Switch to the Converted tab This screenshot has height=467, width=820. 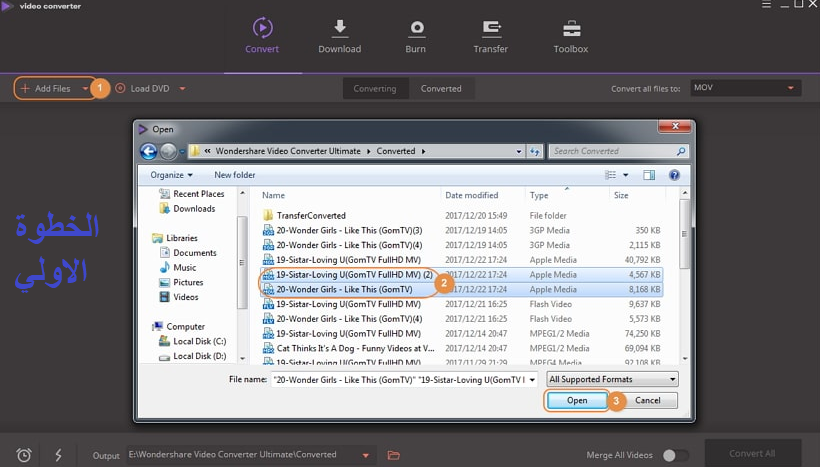click(441, 88)
